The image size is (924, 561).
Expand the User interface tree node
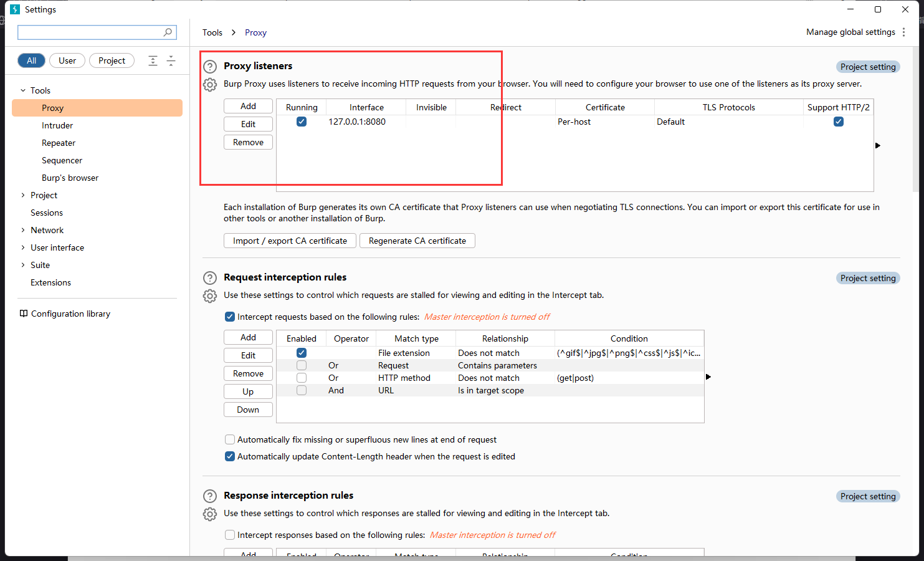[x=23, y=247]
